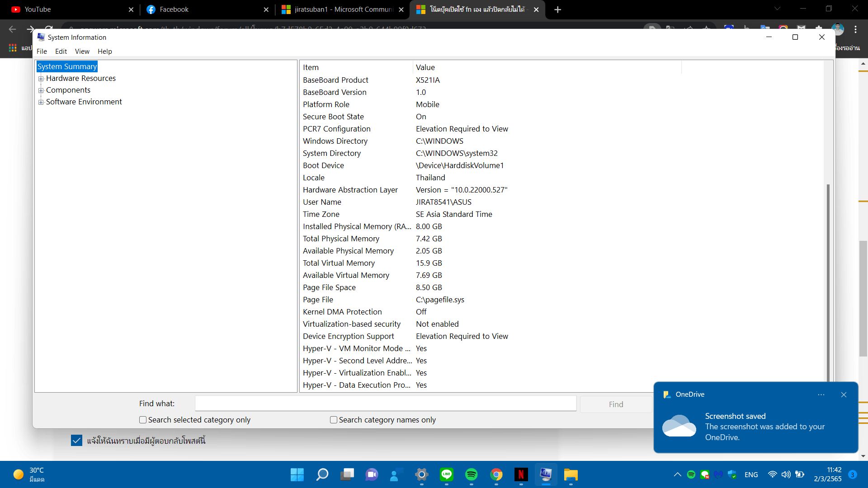
Task: Open the File menu
Action: [42, 52]
